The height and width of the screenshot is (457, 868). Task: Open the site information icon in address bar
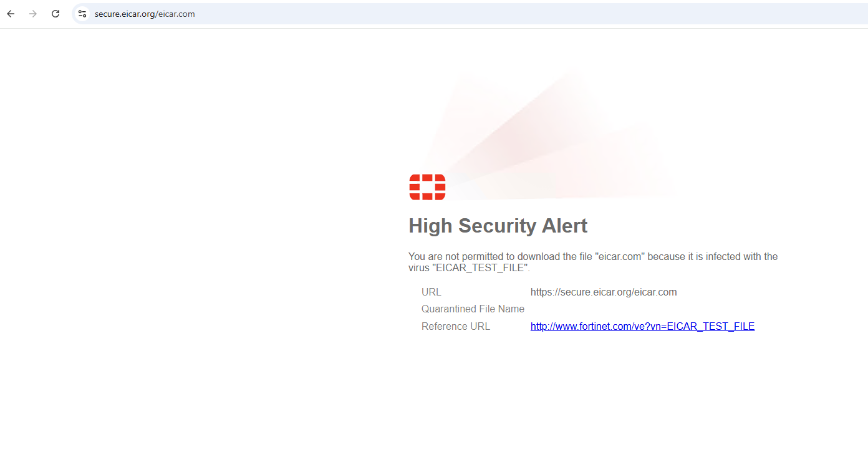[x=82, y=14]
